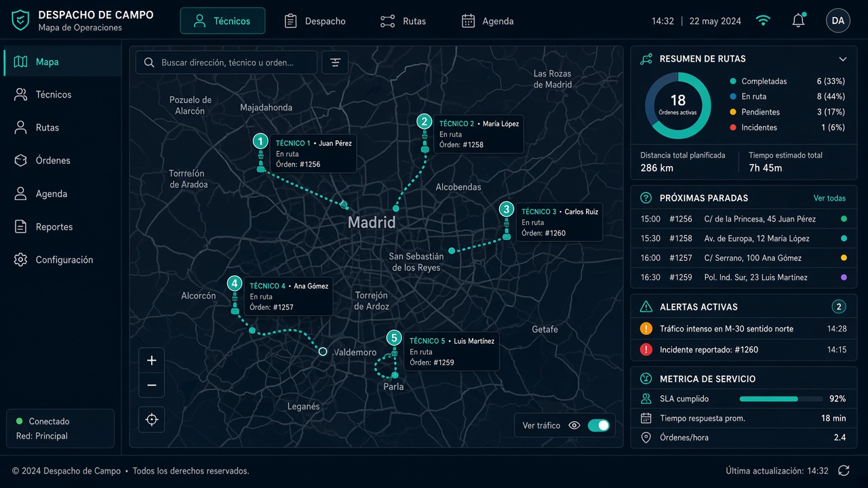Image resolution: width=868 pixels, height=488 pixels.
Task: Zoom out of the map
Action: (x=152, y=386)
